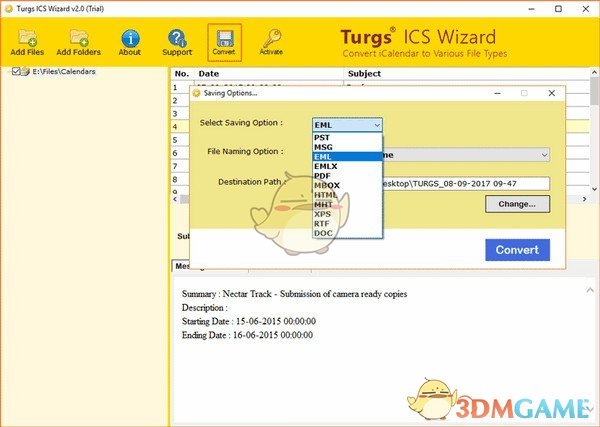This screenshot has height=427, width=600.
Task: Click the preview pane scroll up arrow
Action: pyautogui.click(x=590, y=290)
